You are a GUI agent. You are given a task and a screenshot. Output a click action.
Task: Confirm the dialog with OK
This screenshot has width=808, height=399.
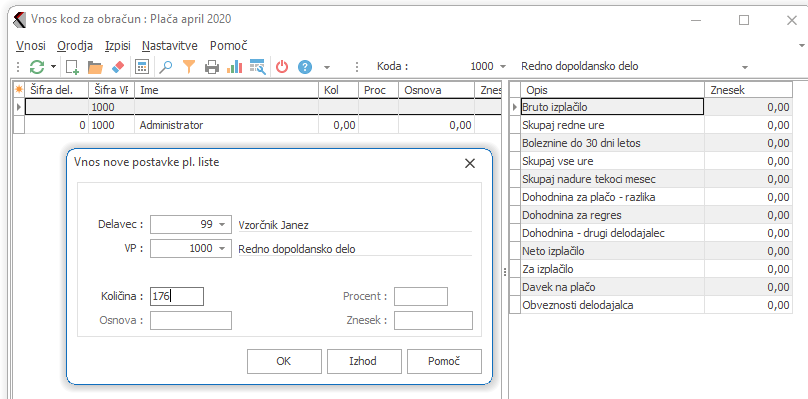tap(284, 361)
